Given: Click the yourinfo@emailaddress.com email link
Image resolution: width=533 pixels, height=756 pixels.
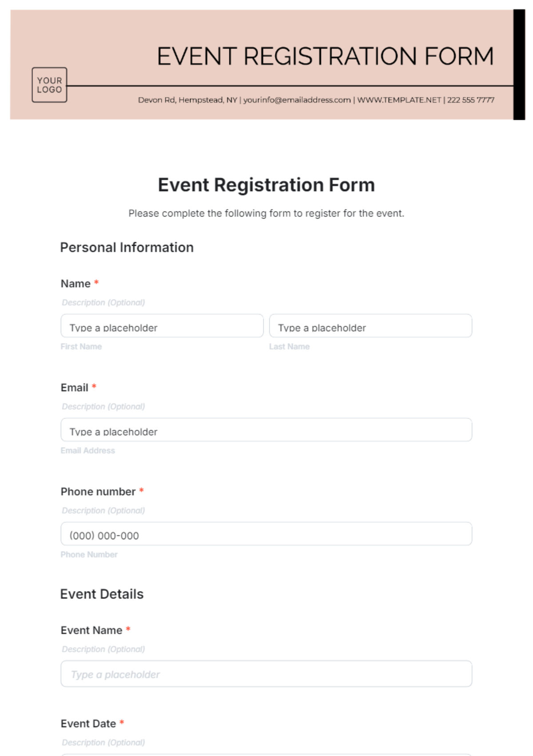Looking at the screenshot, I should 297,100.
